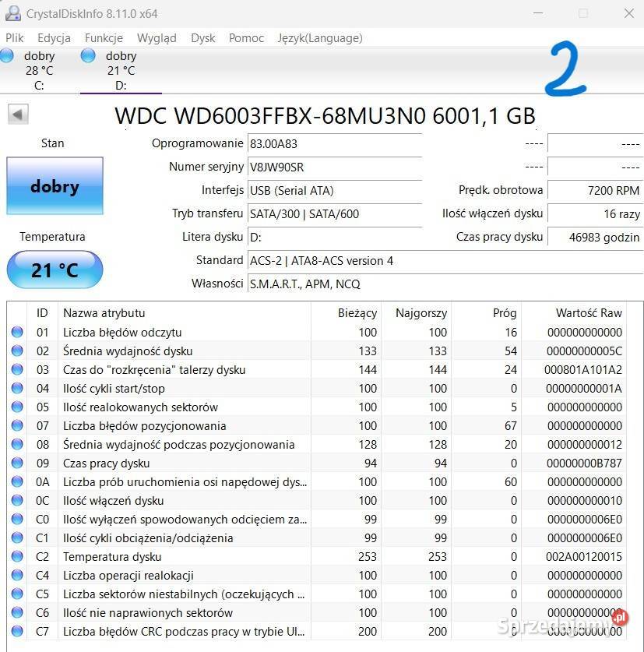Screen dimensions: 644x652
Task: Click attribute name 'Temperatura dysku'
Action: pyautogui.click(x=112, y=557)
